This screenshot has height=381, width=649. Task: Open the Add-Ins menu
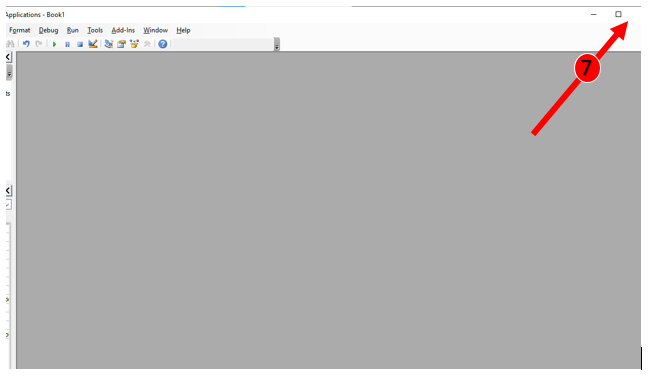(x=123, y=30)
